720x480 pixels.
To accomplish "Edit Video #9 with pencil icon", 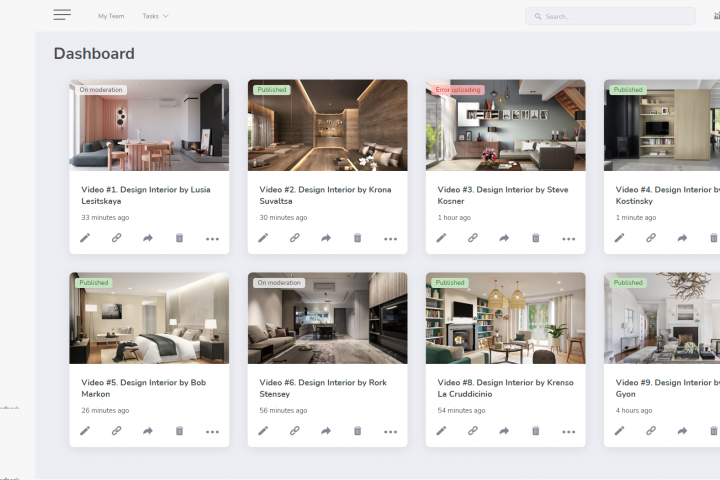I will click(x=619, y=431).
